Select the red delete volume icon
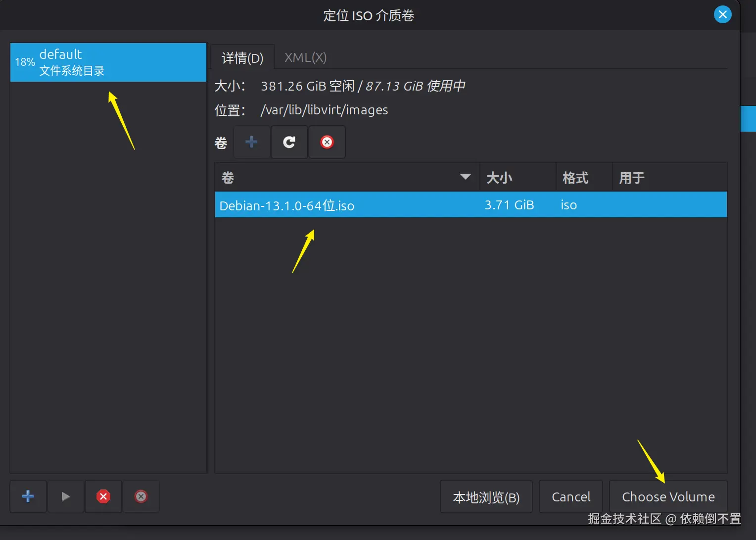This screenshot has height=540, width=756. tap(327, 142)
